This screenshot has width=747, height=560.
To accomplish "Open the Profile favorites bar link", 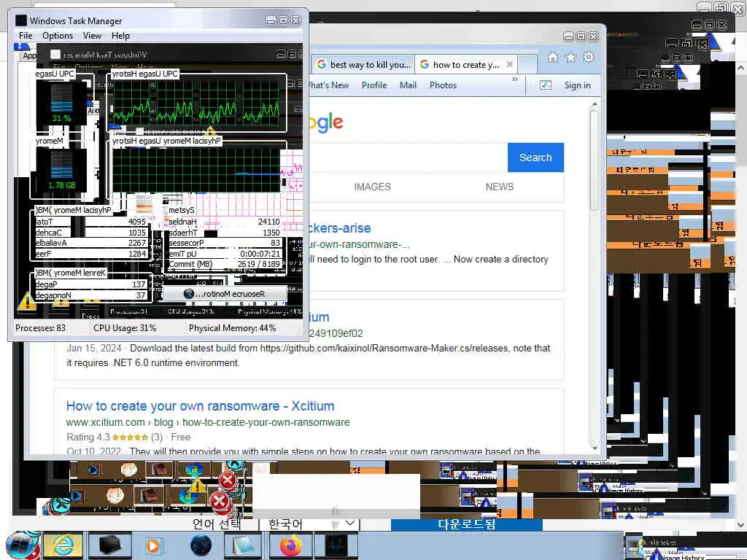I will [x=374, y=85].
